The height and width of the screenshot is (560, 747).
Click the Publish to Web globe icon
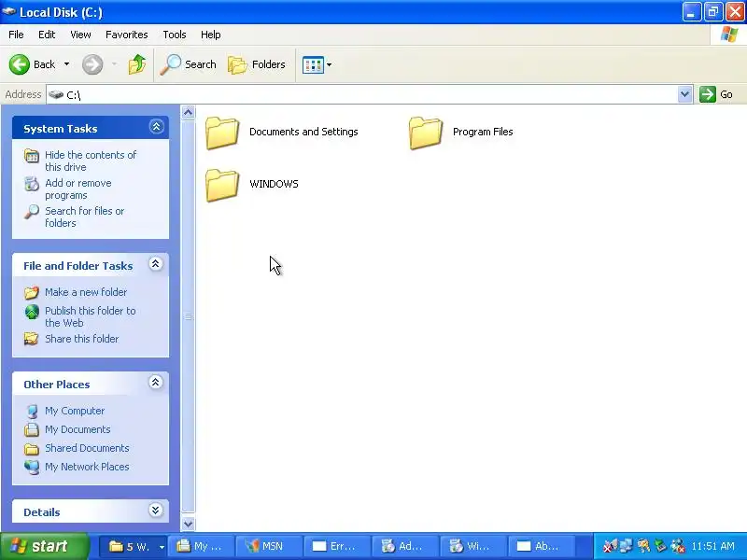click(x=32, y=312)
